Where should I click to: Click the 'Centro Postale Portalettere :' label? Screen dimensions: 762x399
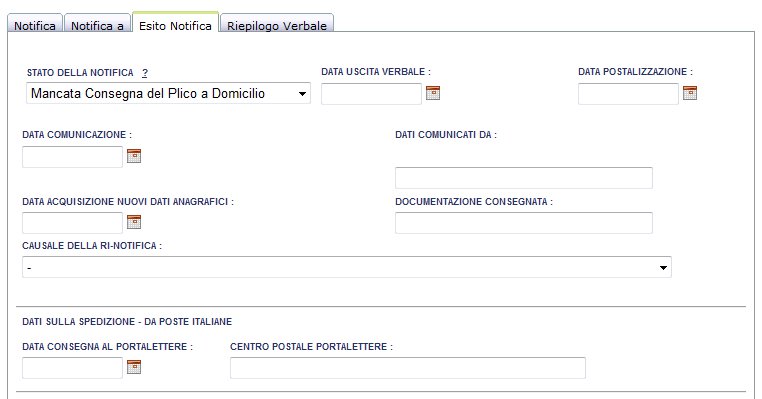311,347
